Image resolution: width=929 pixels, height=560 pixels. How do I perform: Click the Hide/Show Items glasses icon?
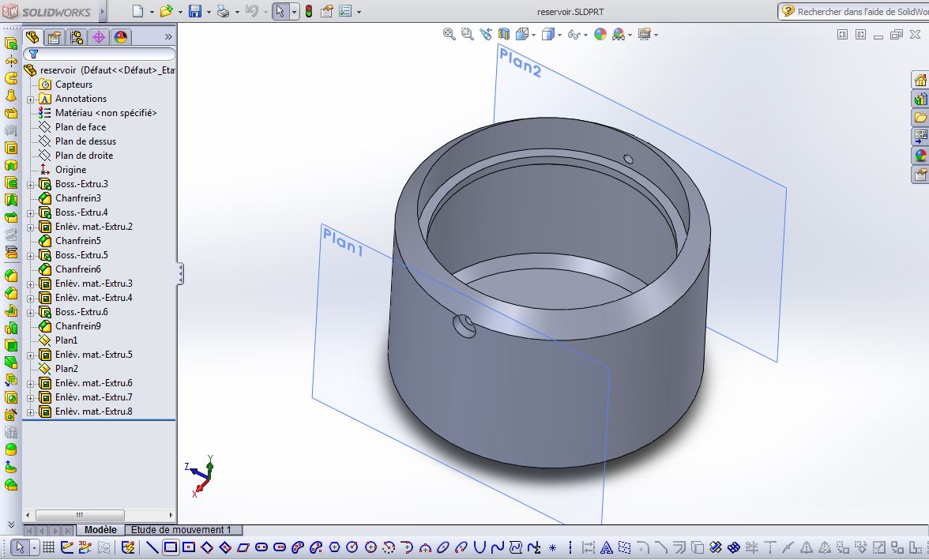click(x=574, y=35)
